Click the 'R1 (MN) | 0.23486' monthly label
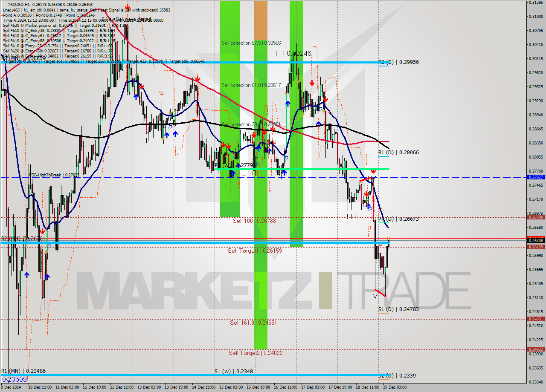Image resolution: width=546 pixels, height=392 pixels. pos(23,371)
